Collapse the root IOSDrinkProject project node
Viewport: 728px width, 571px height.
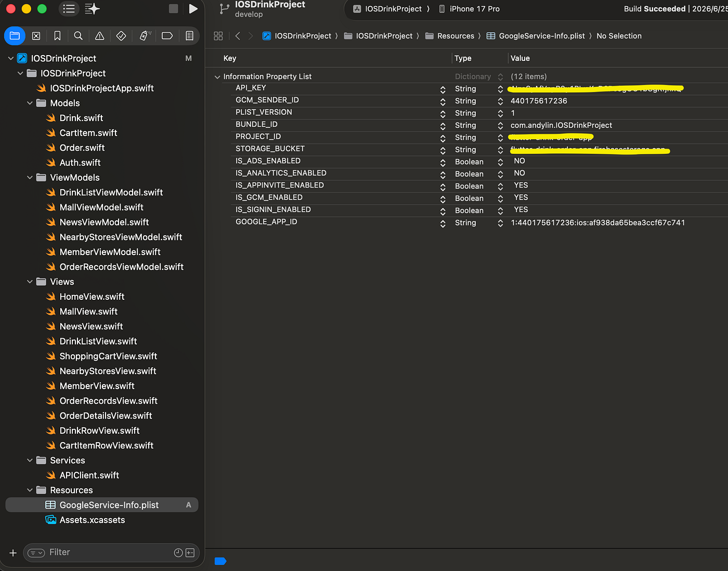click(11, 58)
